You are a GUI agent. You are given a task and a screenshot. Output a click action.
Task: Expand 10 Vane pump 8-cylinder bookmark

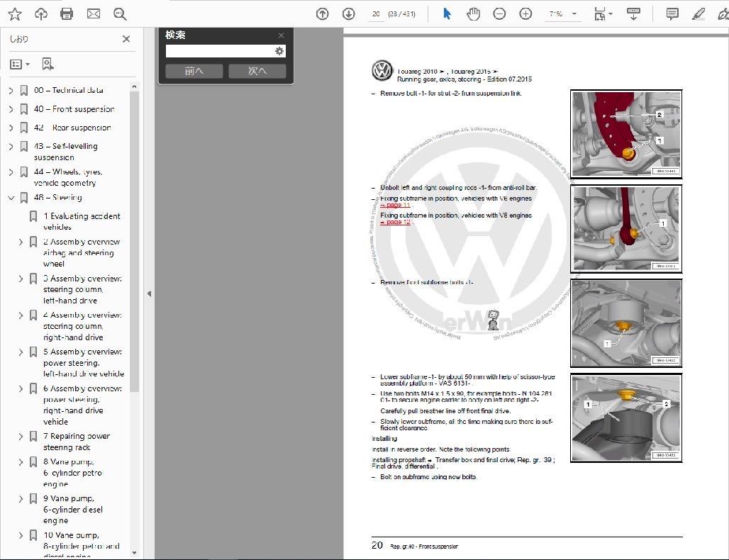[21, 536]
